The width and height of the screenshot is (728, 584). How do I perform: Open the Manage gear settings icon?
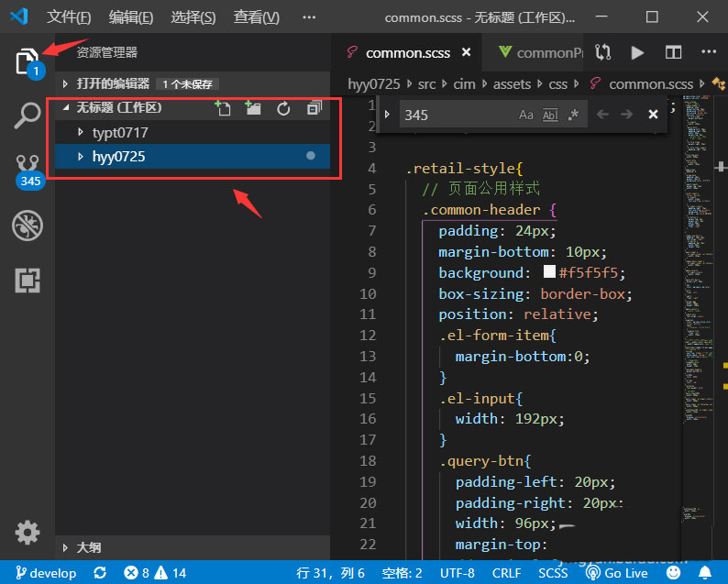28,532
